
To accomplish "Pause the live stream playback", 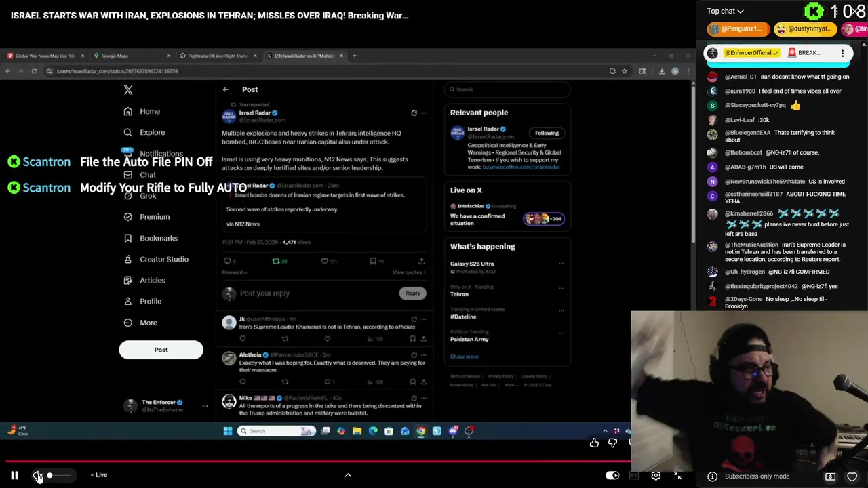I will pos(14,475).
